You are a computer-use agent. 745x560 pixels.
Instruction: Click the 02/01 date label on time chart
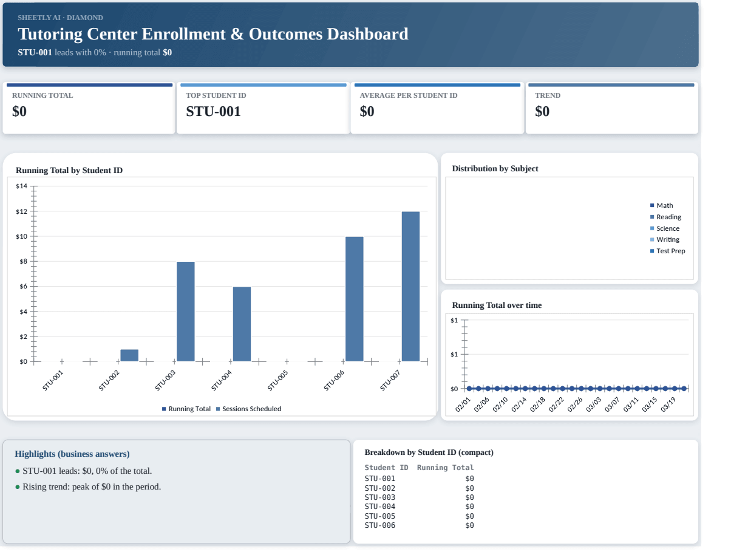[463, 405]
